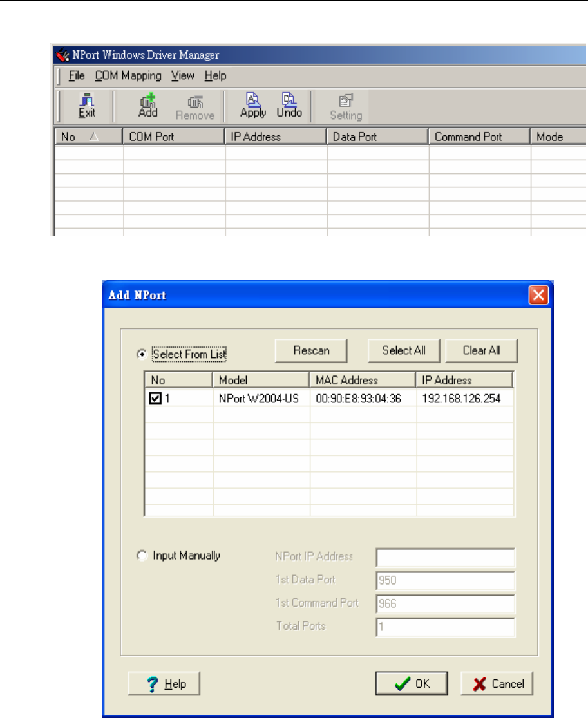Click the IP Address header in Driver Manager
This screenshot has width=588, height=718.
[x=276, y=137]
